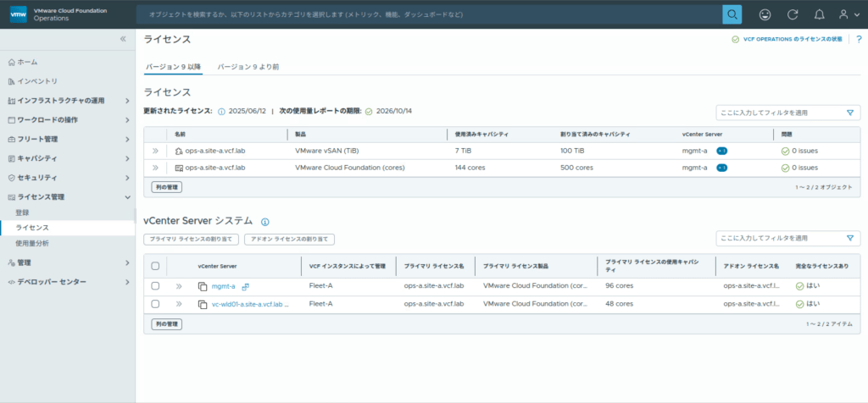
Task: Click the linked-mode icon next to mgmt-a
Action: 246,286
